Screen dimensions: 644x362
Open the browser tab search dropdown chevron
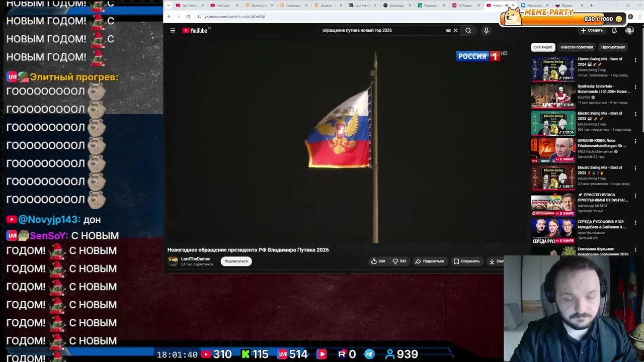pos(168,6)
